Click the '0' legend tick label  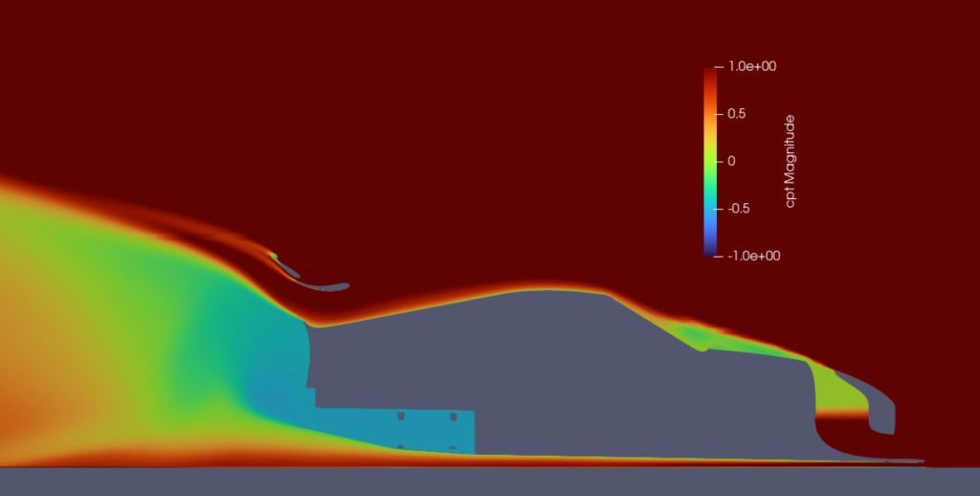[732, 162]
